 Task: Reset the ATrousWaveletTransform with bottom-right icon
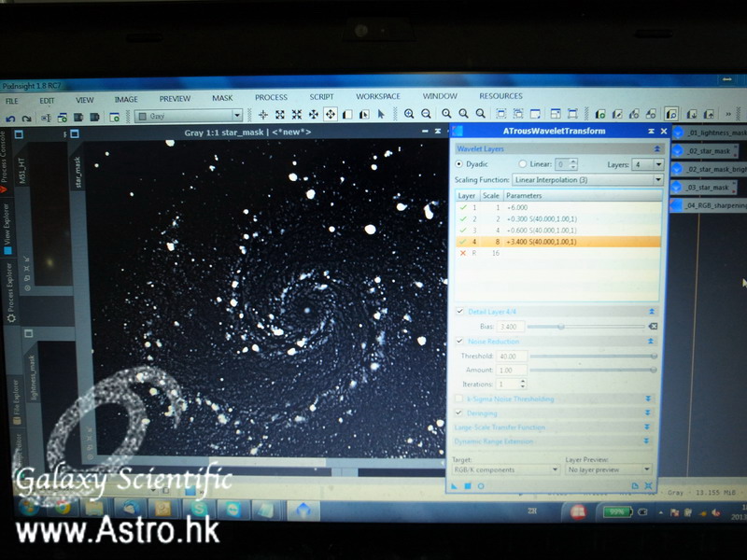[x=648, y=485]
